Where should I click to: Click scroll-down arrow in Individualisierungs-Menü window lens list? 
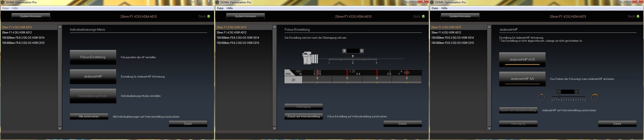60,128
